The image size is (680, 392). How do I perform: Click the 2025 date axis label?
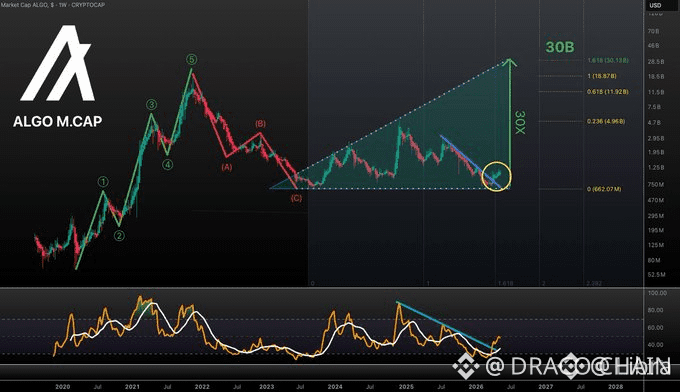click(406, 387)
